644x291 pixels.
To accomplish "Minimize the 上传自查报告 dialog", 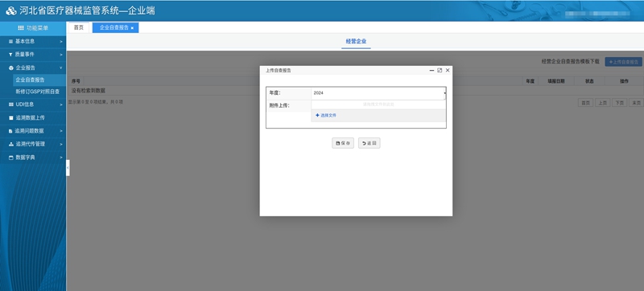I will click(x=431, y=71).
